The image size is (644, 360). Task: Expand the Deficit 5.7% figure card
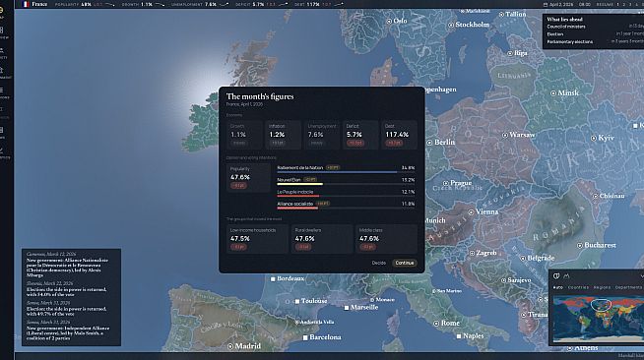[x=360, y=135]
